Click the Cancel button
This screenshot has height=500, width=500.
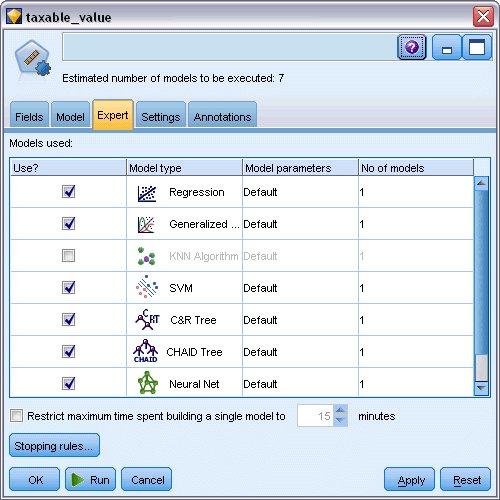[x=147, y=479]
